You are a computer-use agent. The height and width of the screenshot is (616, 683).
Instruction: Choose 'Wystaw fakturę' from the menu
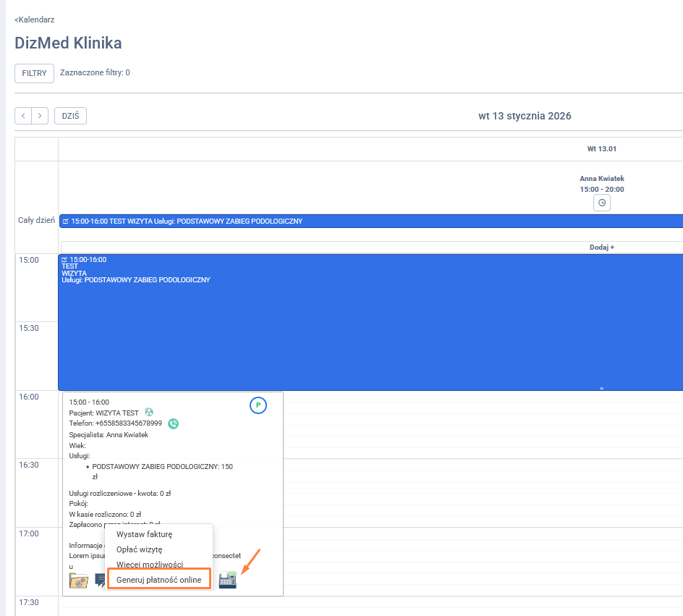144,534
